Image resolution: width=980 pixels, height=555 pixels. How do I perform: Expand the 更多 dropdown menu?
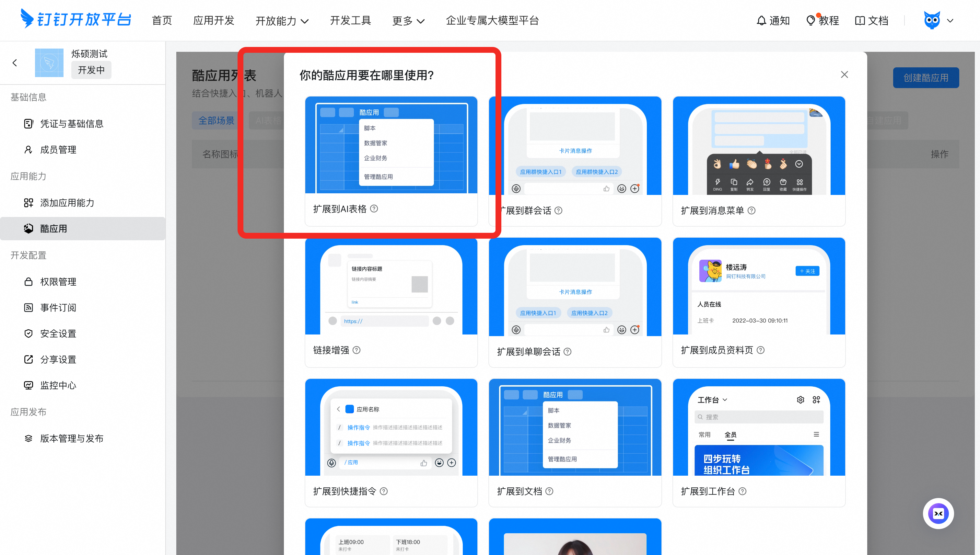[408, 21]
